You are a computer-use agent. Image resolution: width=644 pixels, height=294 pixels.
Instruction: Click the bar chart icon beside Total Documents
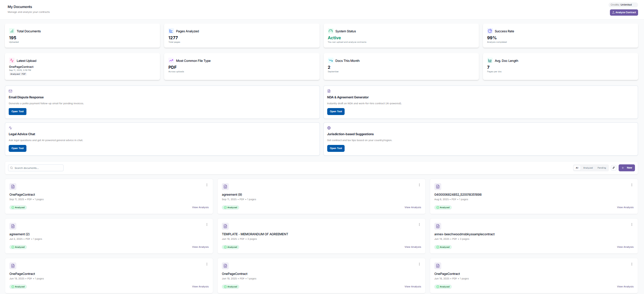pos(12,31)
